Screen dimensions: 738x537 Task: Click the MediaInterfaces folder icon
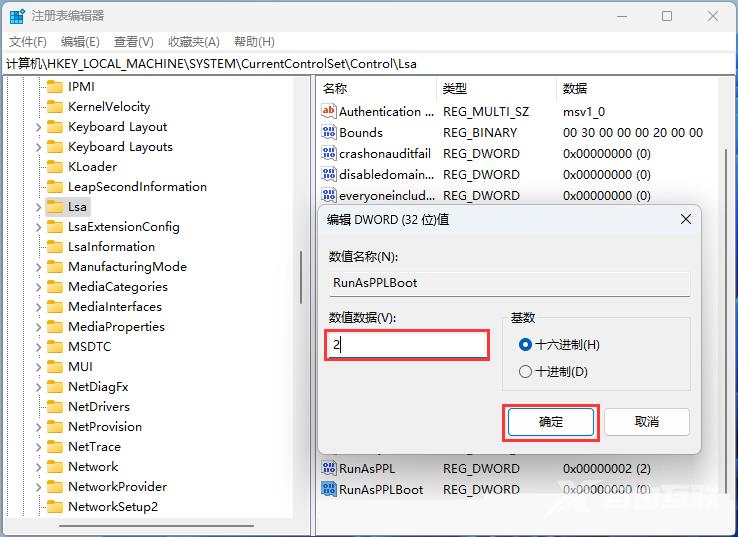click(55, 307)
